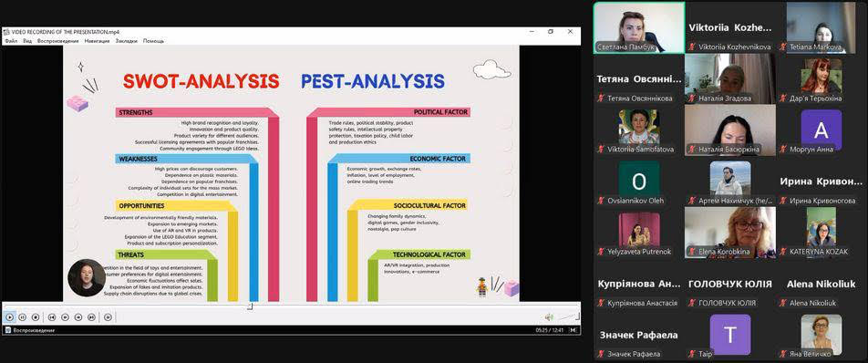This screenshot has width=868, height=363.
Task: Click Elena Korobkina's video tile
Action: (730, 233)
